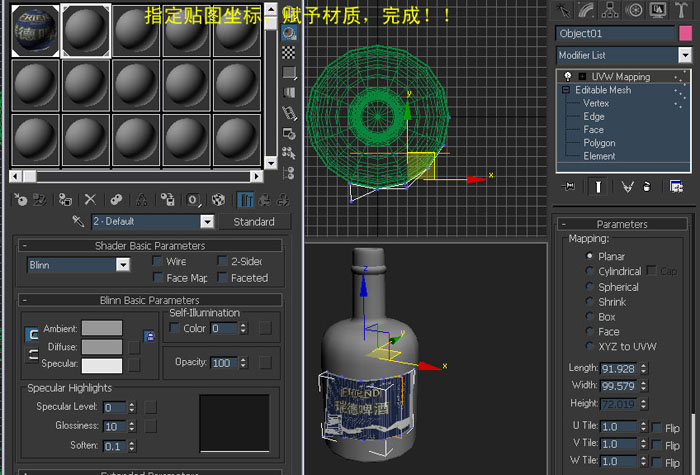Toggle the UVW Mapping lightbulb visibility
700x475 pixels.
(567, 76)
